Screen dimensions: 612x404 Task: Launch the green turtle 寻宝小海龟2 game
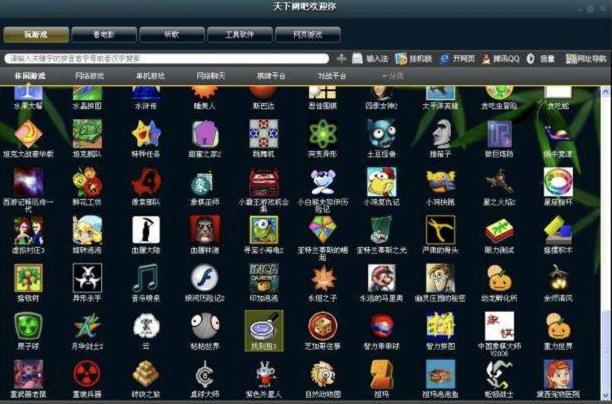[x=264, y=230]
